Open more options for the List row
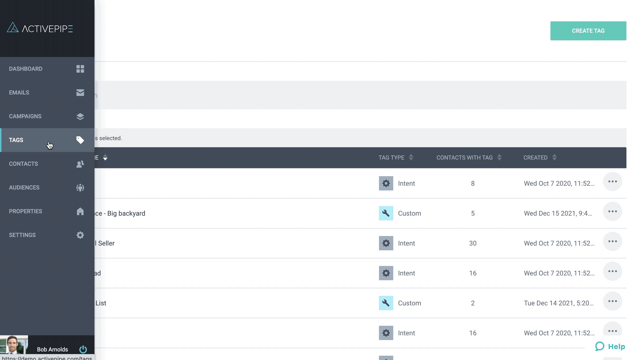 pos(612,301)
